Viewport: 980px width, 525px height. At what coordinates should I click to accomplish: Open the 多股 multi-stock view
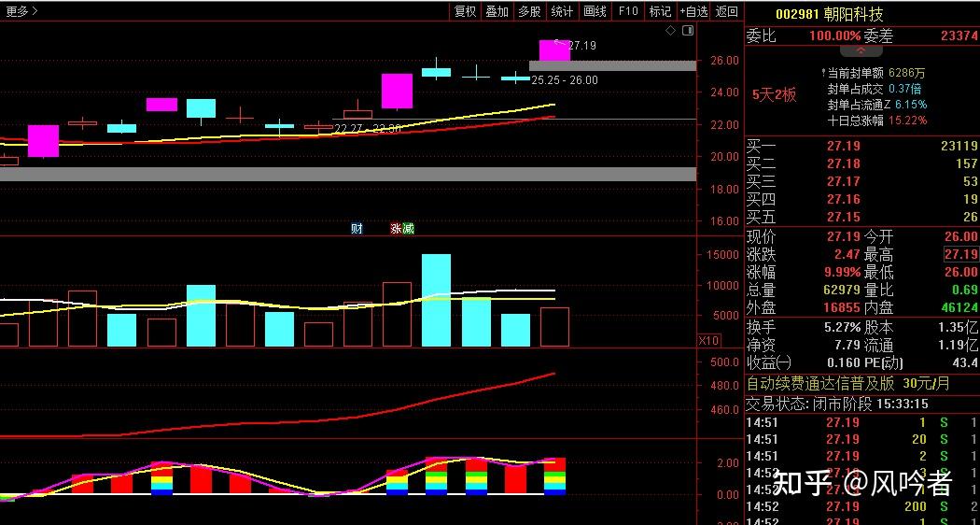pyautogui.click(x=529, y=11)
